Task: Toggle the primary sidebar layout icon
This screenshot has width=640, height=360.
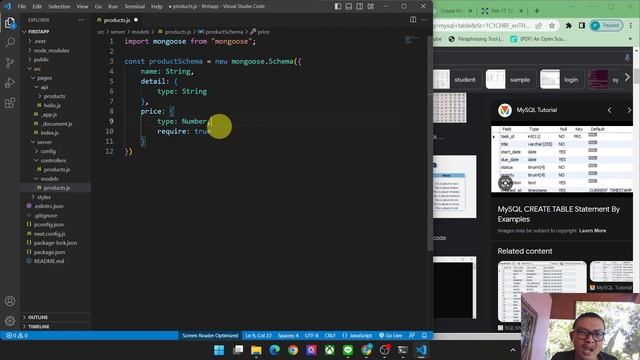Action: pos(338,6)
